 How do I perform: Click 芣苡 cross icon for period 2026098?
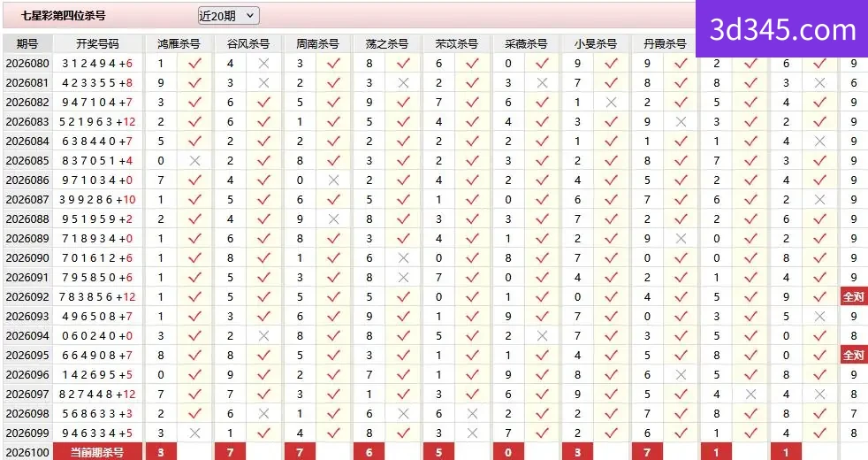point(472,413)
